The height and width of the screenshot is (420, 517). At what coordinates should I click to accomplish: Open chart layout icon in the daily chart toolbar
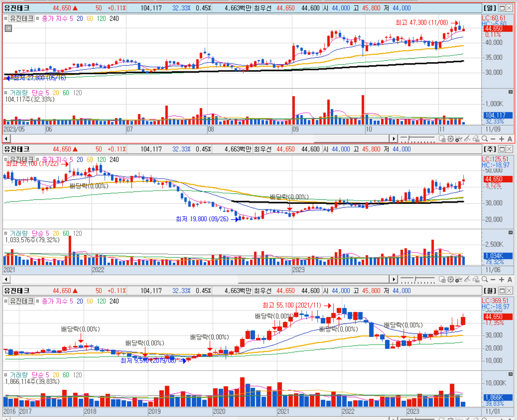pos(442,139)
